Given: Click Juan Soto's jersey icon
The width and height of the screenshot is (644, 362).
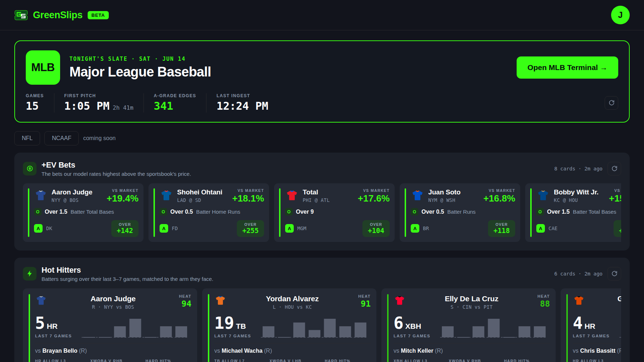Looking at the screenshot, I should tap(418, 195).
